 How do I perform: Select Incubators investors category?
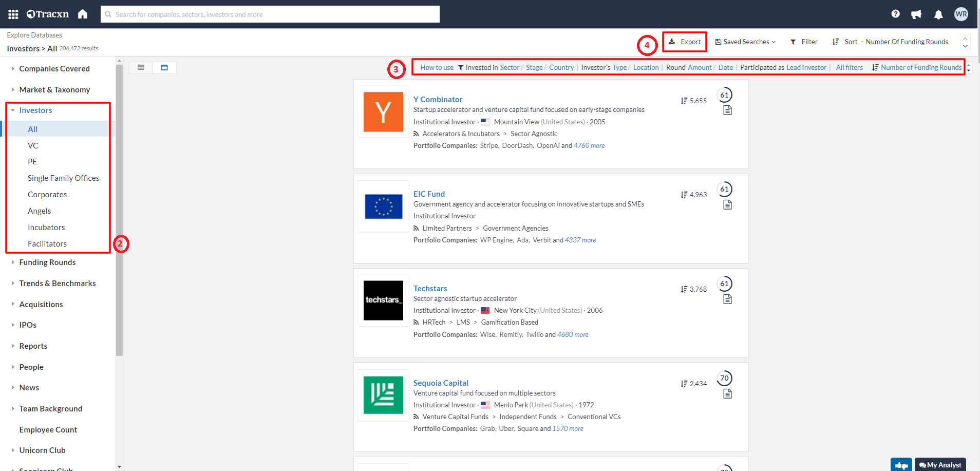(x=46, y=227)
